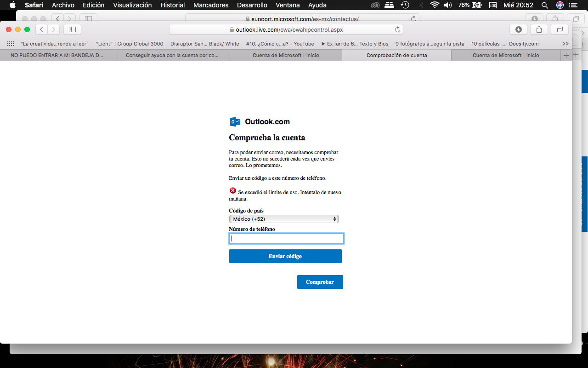Click the Creative Cloud icon in menu bar
588x368 pixels.
pos(375,5)
